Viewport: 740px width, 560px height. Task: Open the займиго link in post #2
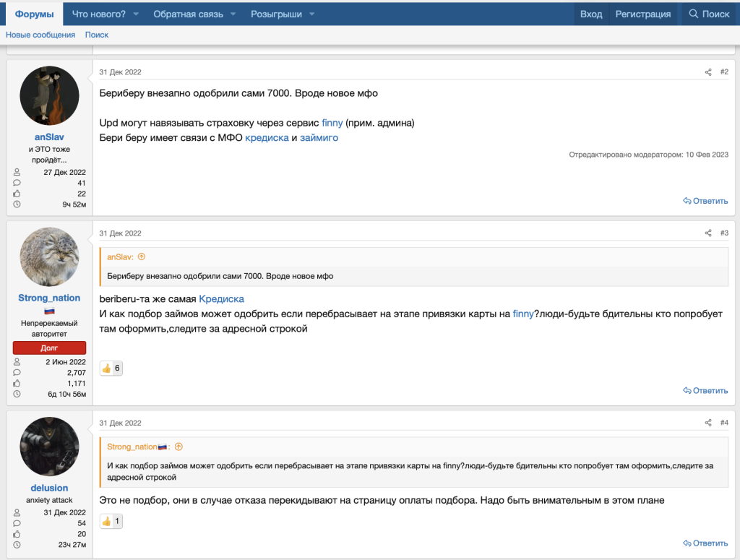coord(319,137)
